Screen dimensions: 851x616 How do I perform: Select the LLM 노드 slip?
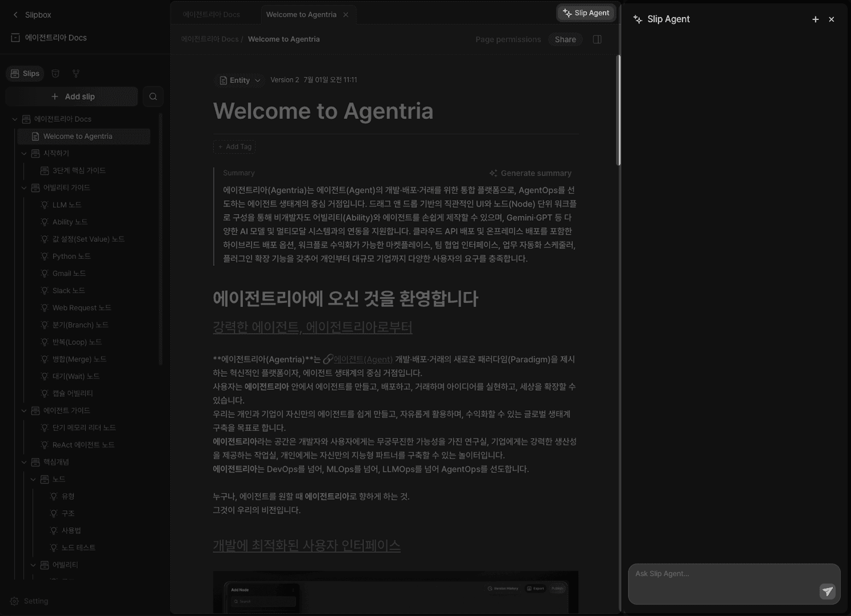[67, 205]
